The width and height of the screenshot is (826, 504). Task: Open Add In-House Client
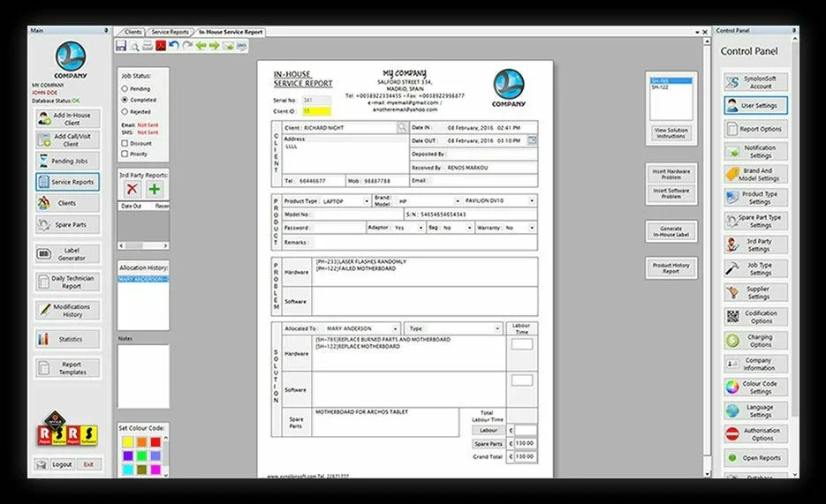[x=68, y=119]
